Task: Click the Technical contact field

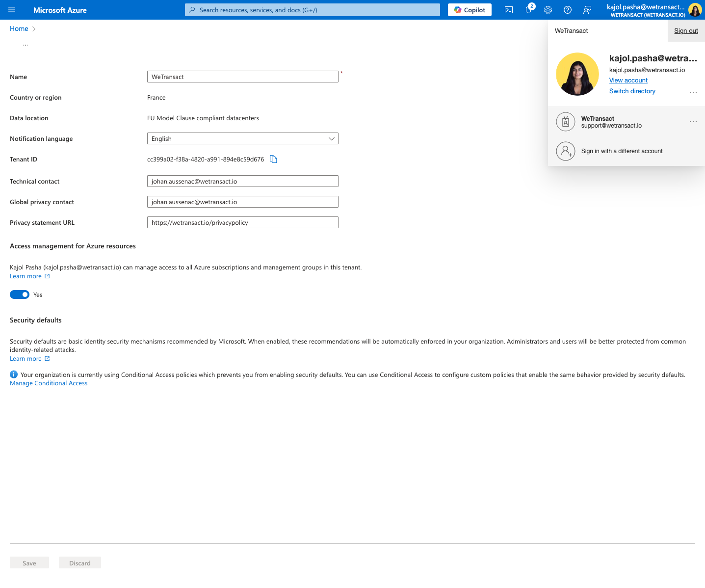Action: coord(243,181)
